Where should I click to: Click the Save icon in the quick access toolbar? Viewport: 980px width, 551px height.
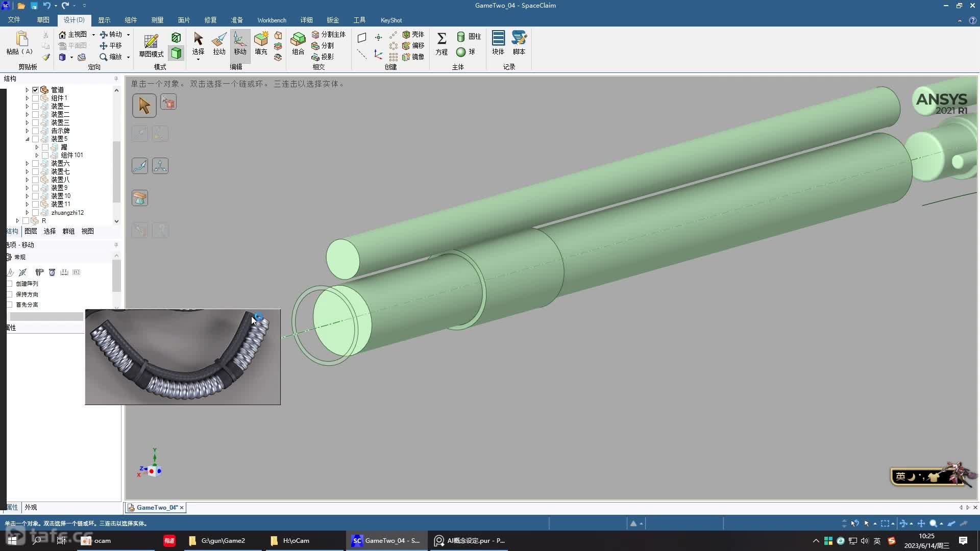point(34,6)
